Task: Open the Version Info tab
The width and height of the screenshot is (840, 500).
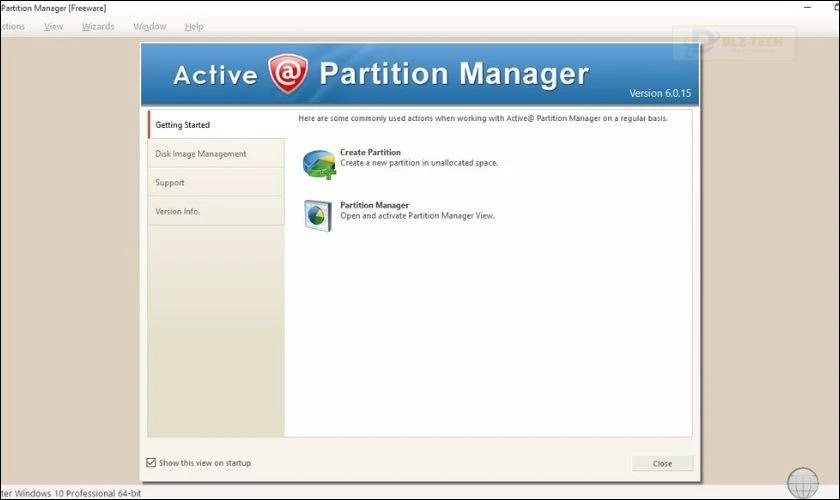Action: (216, 212)
